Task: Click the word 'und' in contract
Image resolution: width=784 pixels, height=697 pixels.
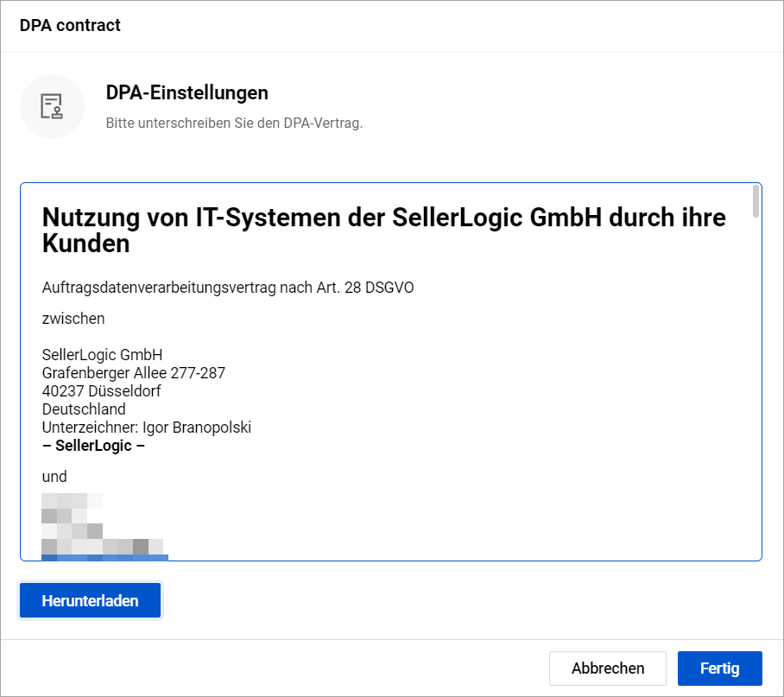Action: [54, 477]
